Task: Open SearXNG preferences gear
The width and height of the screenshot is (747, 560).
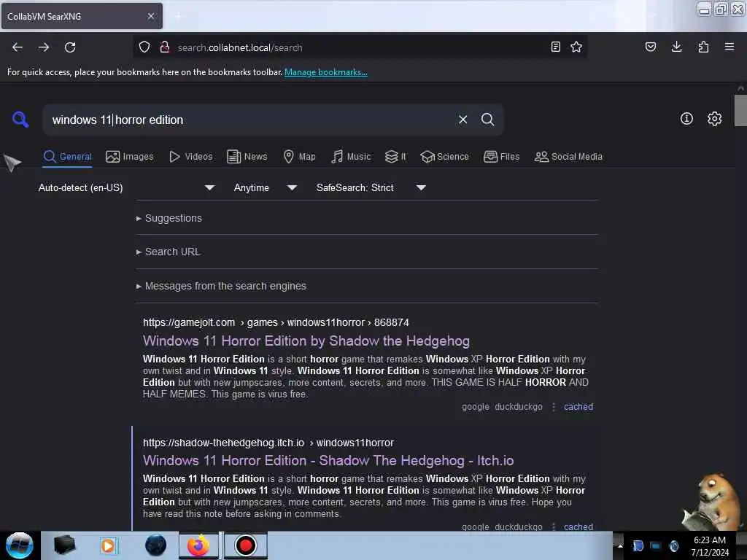Action: 715,119
